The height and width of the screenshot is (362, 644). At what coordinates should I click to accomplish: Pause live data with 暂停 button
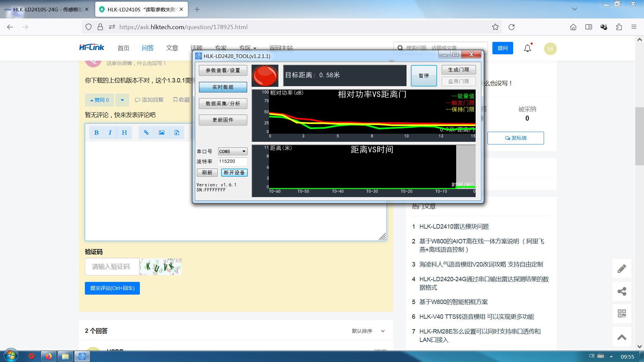[424, 76]
